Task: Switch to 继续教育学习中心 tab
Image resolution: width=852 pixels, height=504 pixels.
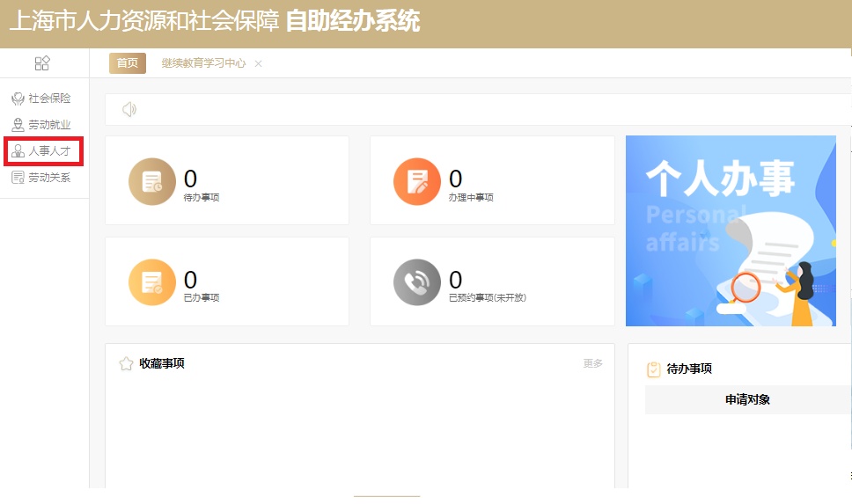Action: pos(203,63)
